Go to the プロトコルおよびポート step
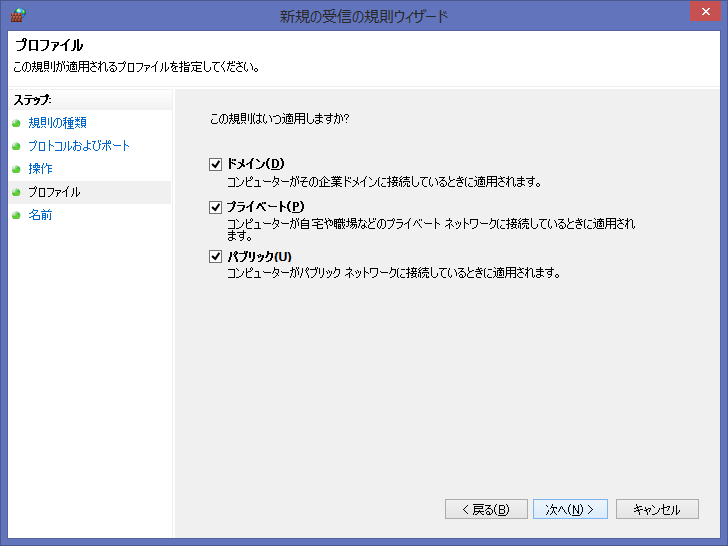728x546 pixels. [79, 146]
